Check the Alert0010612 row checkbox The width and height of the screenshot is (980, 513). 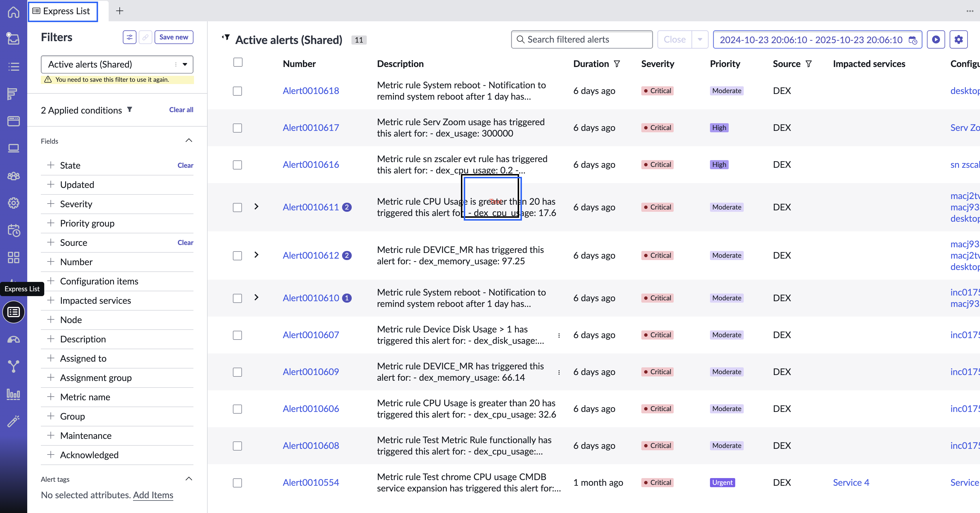tap(237, 256)
